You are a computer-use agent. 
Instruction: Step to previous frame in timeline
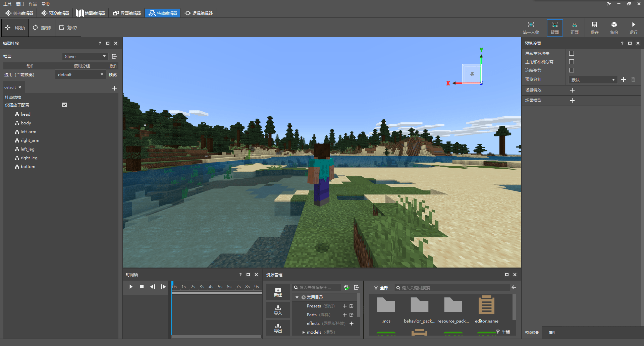pyautogui.click(x=153, y=287)
